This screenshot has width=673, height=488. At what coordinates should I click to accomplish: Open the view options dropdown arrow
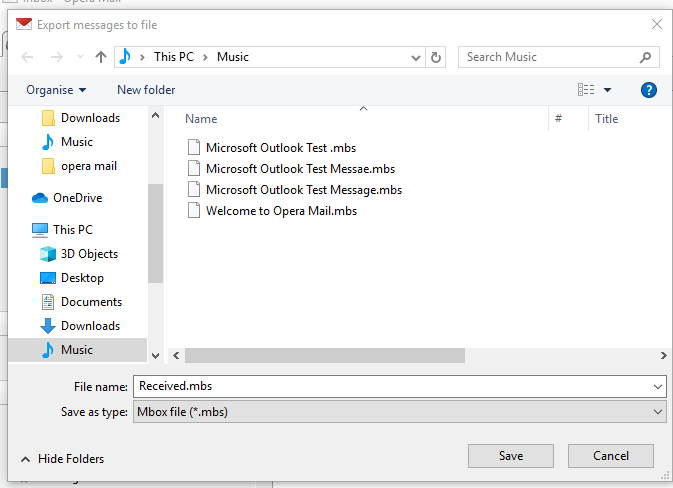[607, 90]
